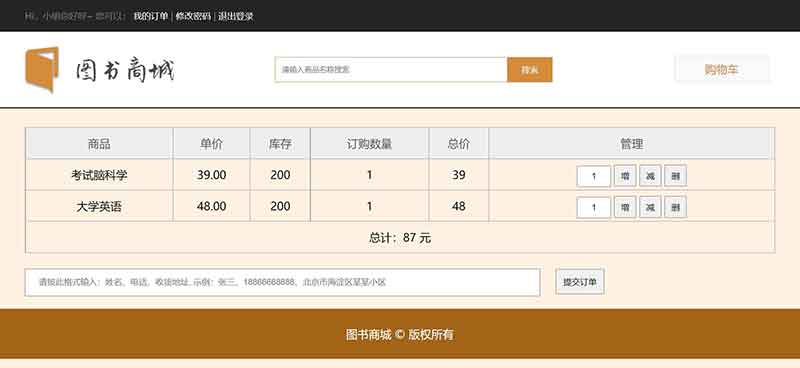Increase 大学英语 quantity with 增 button

(x=625, y=207)
